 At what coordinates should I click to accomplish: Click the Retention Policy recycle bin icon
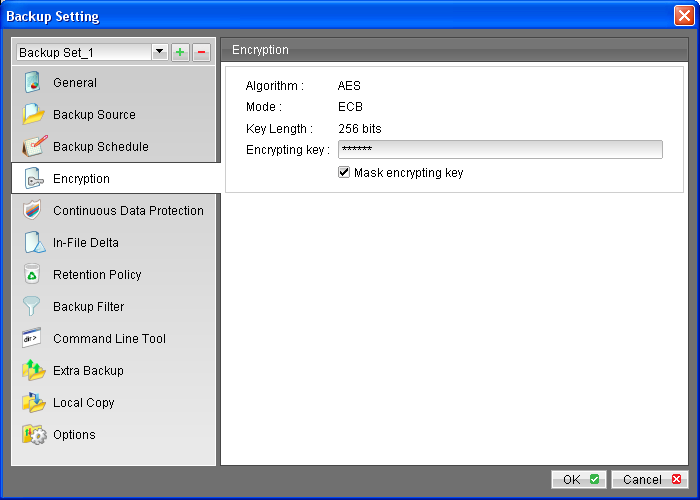33,275
